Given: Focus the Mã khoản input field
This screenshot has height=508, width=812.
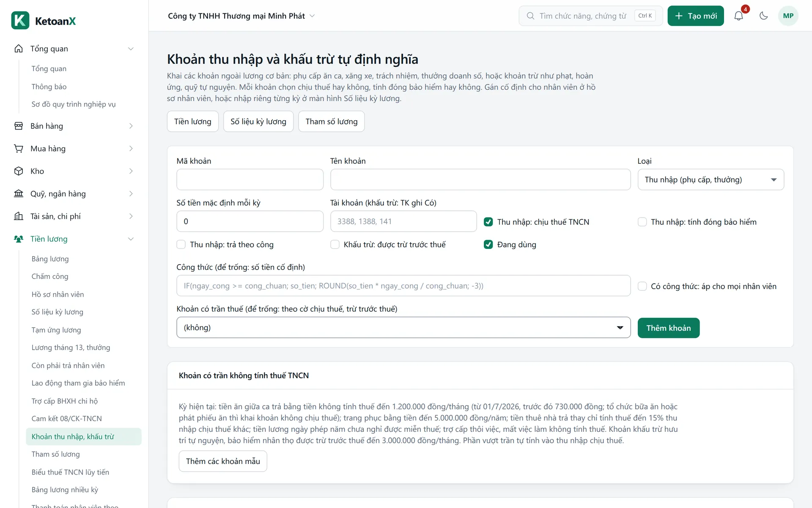Looking at the screenshot, I should pos(250,179).
